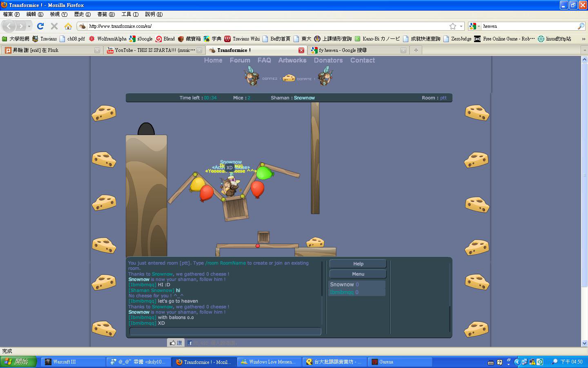Click the system clock showing 04:50
This screenshot has width=588, height=368.
(571, 362)
